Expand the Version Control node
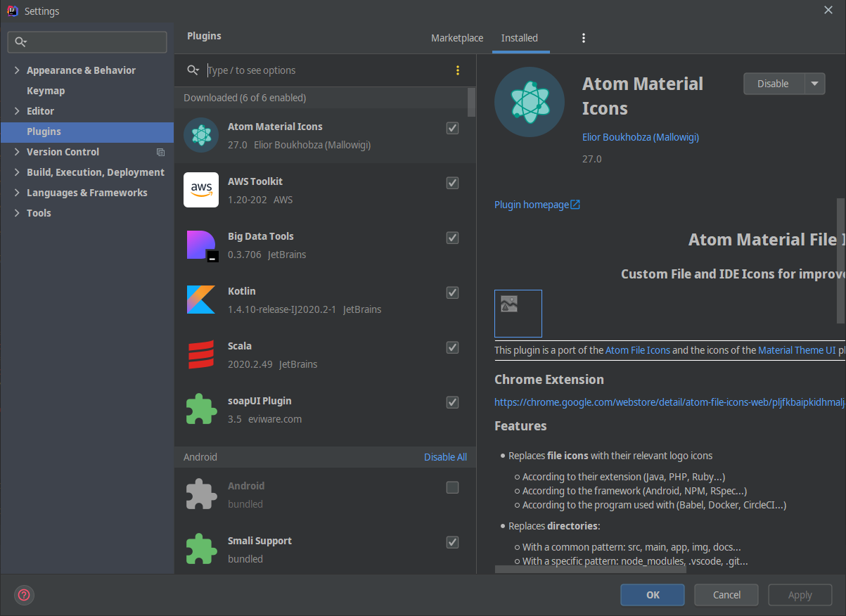846x616 pixels. (x=17, y=152)
